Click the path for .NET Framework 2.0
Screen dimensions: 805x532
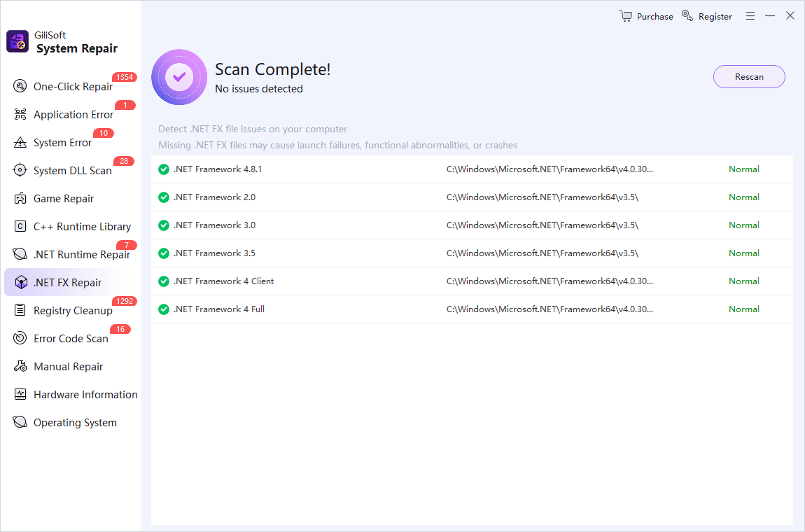(542, 197)
